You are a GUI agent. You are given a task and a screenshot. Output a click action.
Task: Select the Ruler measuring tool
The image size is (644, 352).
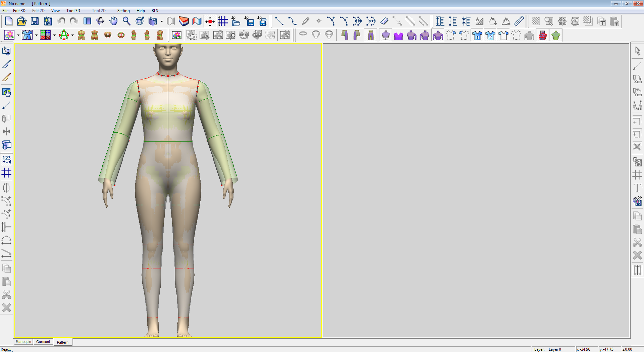(x=519, y=21)
